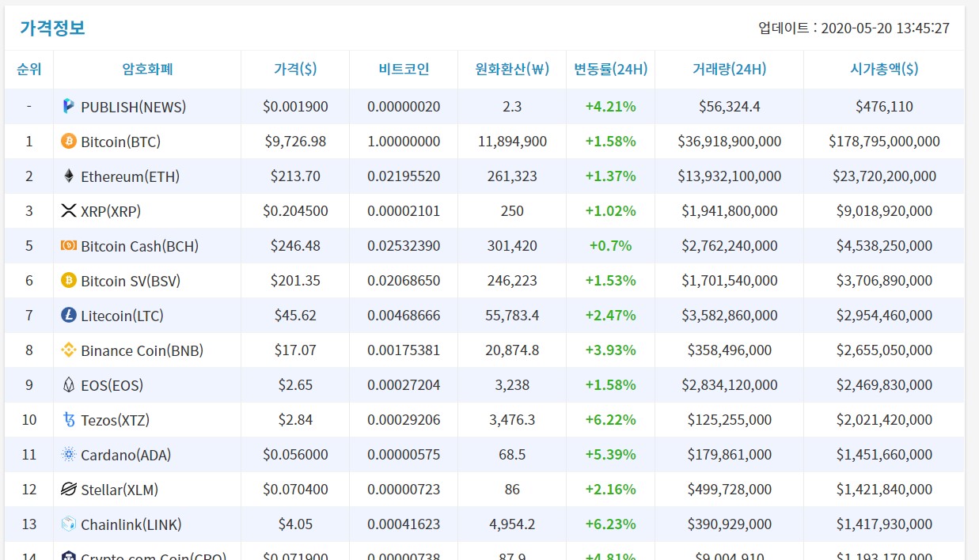Select Bitcoin's market cap $178,795,000,000

click(x=884, y=142)
